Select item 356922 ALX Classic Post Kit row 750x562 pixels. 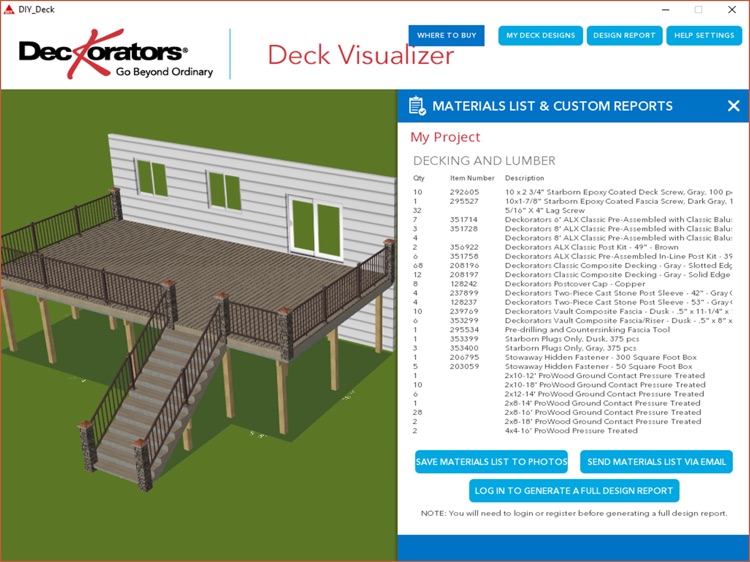coord(573,247)
